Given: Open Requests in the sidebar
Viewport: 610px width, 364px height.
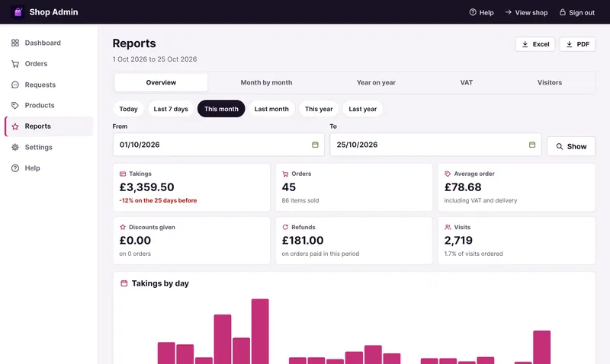Looking at the screenshot, I should coord(49,85).
